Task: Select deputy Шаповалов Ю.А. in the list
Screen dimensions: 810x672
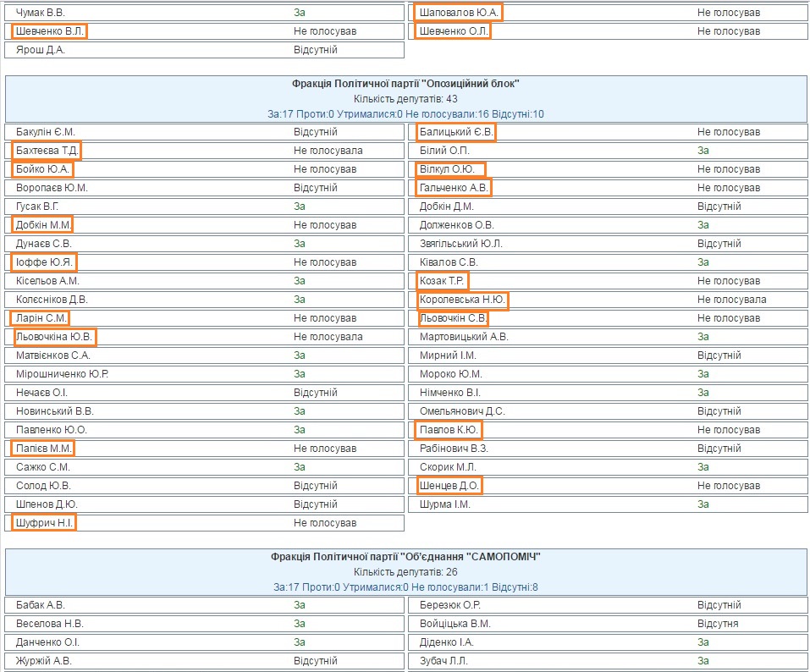Action: pyautogui.click(x=458, y=13)
